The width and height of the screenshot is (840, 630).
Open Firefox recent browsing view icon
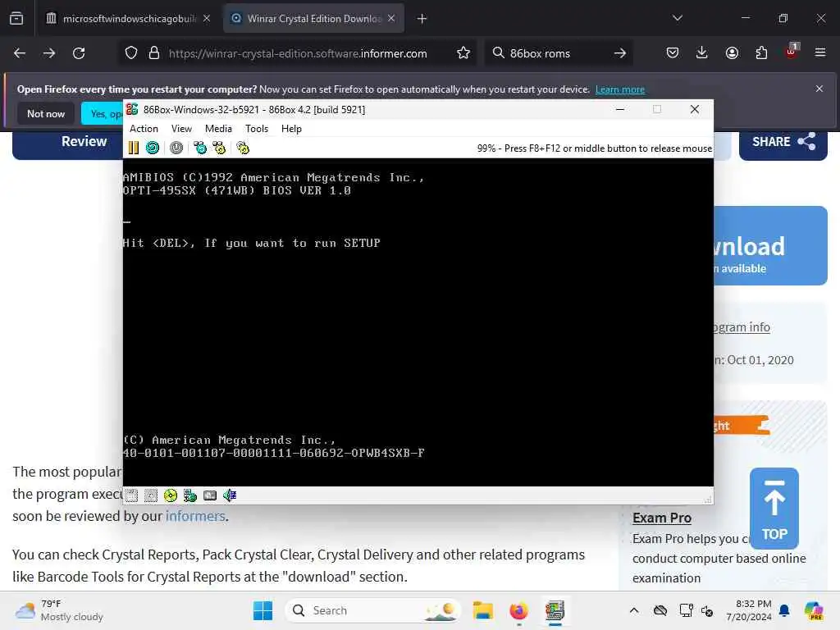point(16,18)
